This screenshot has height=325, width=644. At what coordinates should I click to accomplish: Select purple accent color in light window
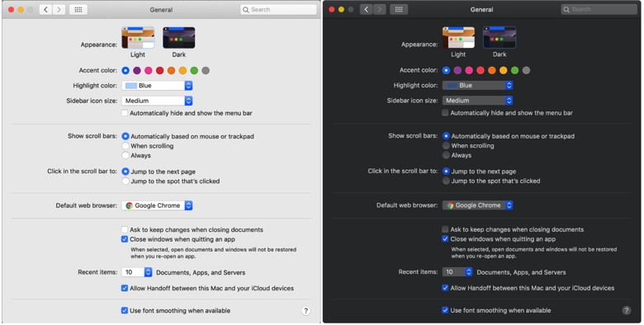(x=137, y=71)
